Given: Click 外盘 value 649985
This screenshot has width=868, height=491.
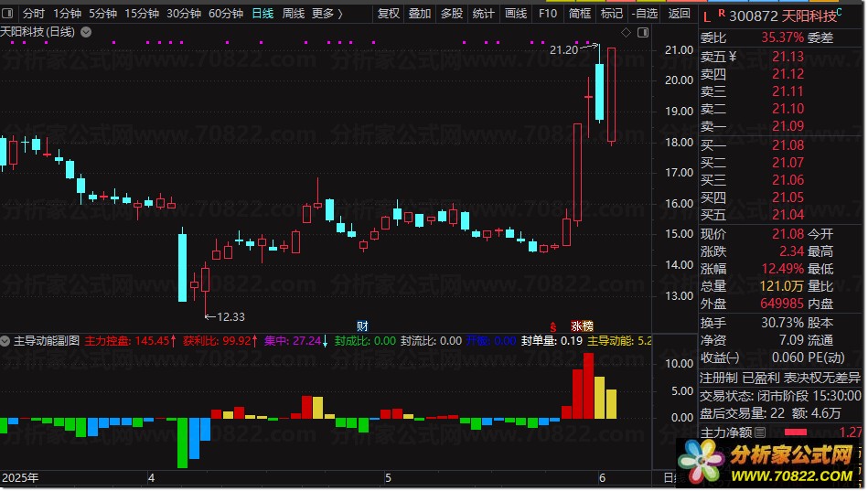Looking at the screenshot, I should click(782, 304).
